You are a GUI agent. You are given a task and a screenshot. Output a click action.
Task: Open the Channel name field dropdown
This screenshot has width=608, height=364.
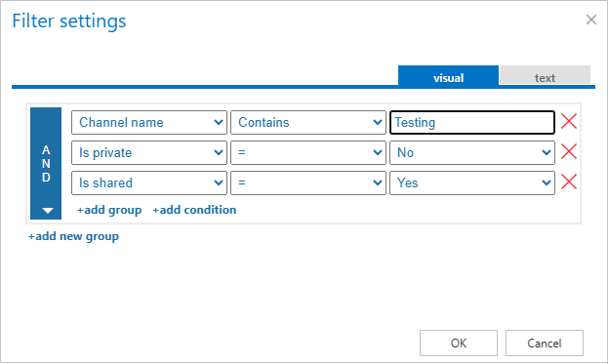(x=149, y=123)
